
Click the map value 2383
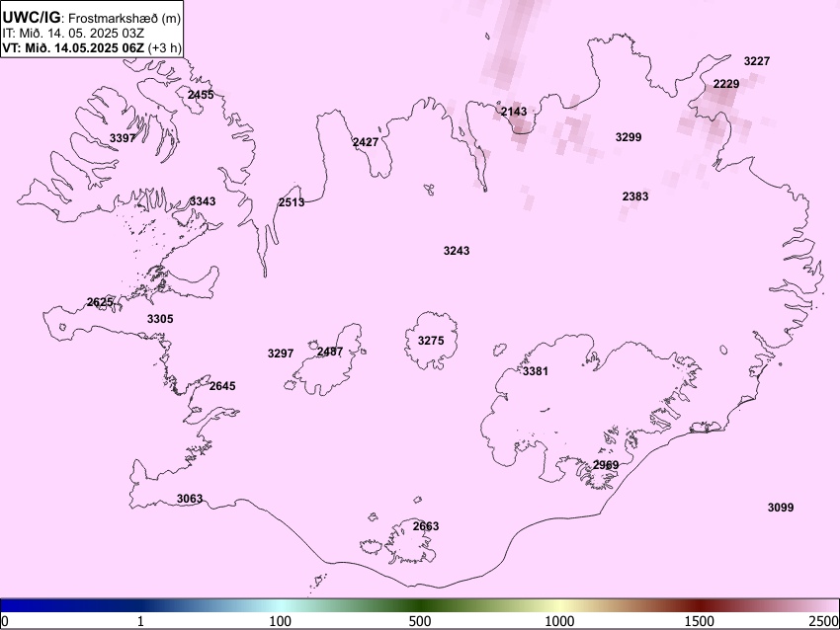coord(635,197)
